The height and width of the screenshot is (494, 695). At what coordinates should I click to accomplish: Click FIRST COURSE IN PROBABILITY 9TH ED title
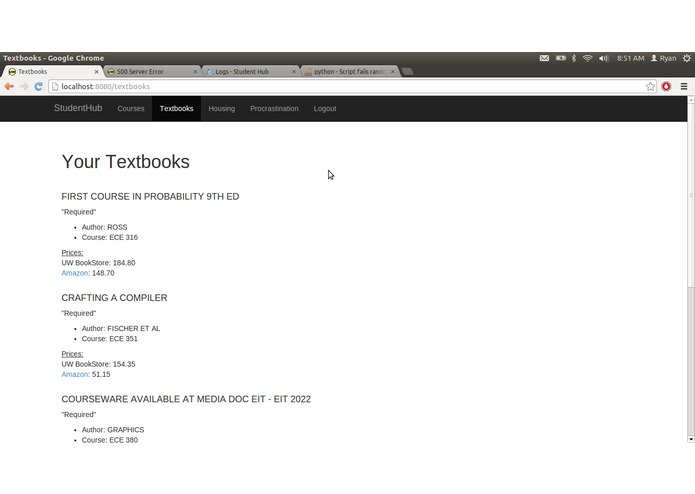[x=150, y=196]
